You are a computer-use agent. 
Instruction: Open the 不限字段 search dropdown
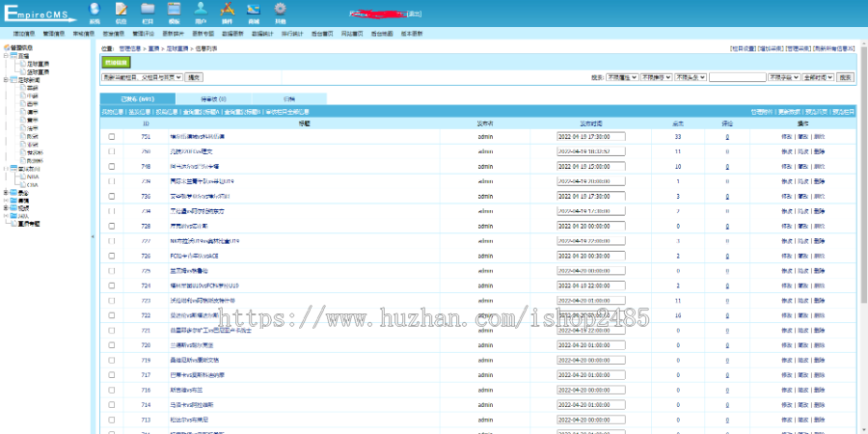[x=784, y=77]
